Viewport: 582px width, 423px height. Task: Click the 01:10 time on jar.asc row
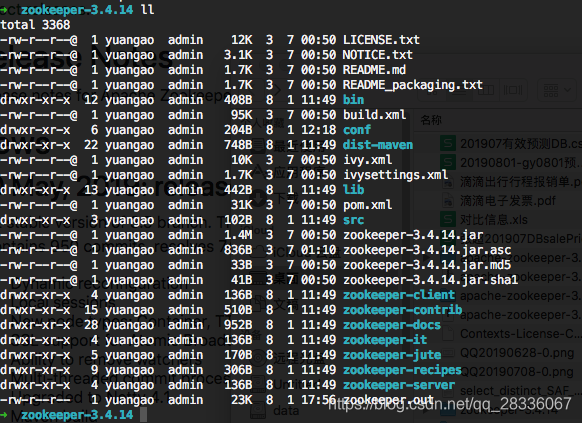click(x=318, y=250)
